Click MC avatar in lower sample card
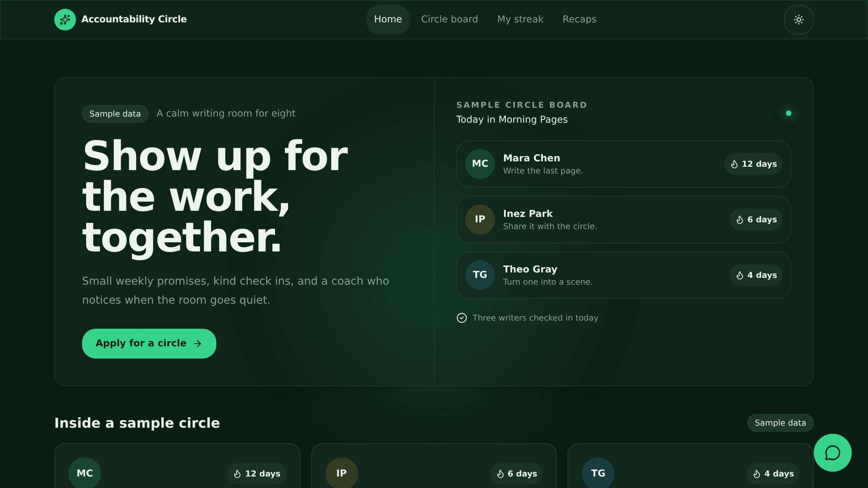Image resolution: width=868 pixels, height=488 pixels. 85,473
